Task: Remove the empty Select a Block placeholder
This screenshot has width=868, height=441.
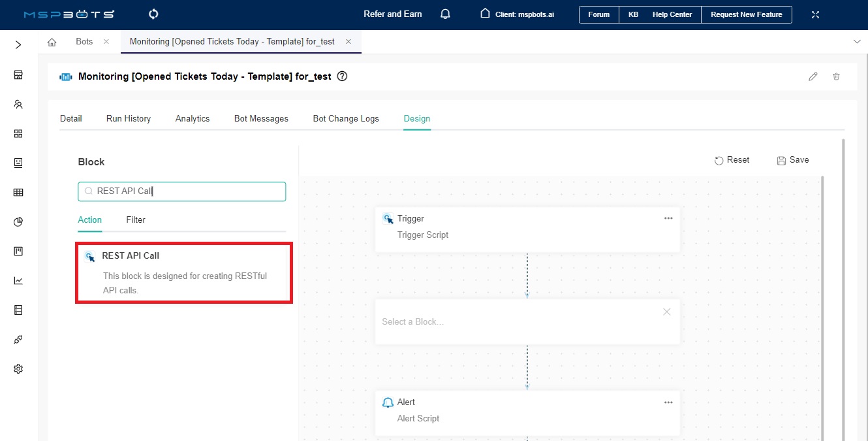Action: coord(666,312)
